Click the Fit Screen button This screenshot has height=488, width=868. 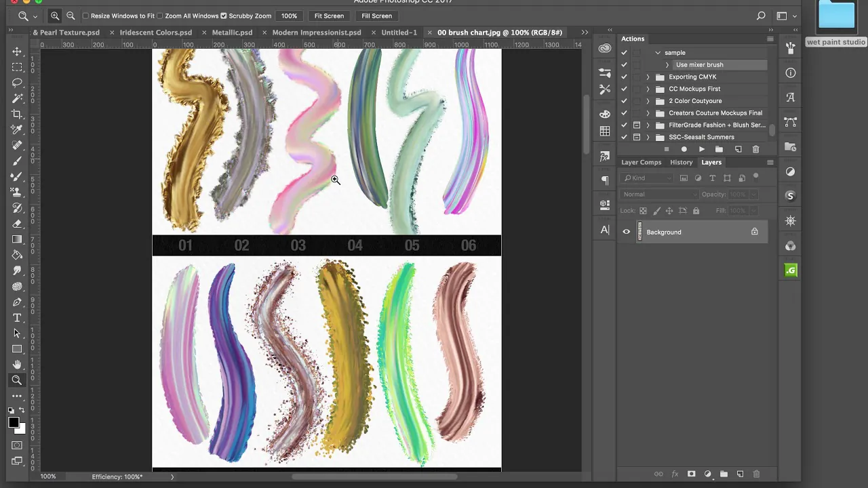pos(329,16)
